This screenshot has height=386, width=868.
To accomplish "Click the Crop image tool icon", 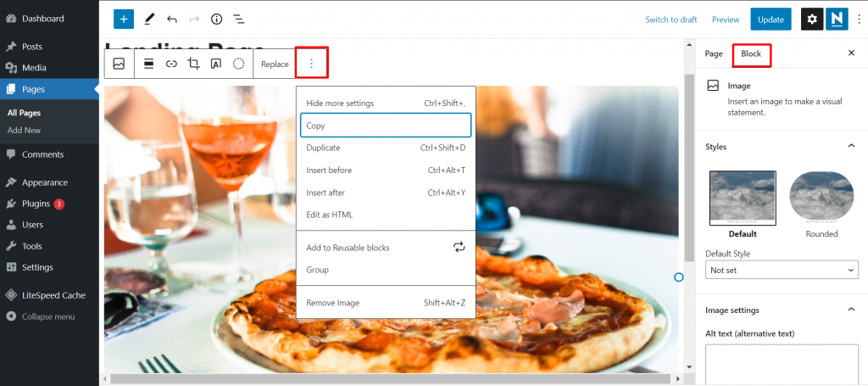I will [193, 64].
